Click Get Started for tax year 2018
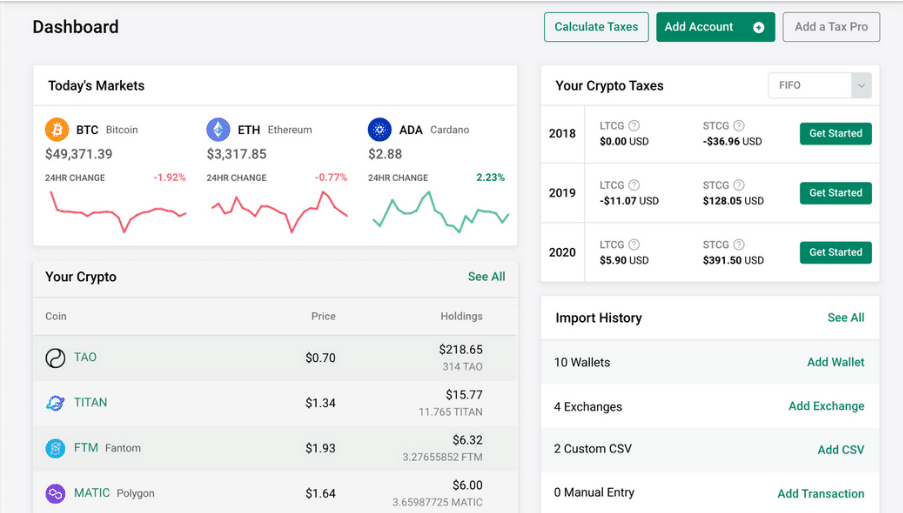The height and width of the screenshot is (513, 903). (x=835, y=134)
